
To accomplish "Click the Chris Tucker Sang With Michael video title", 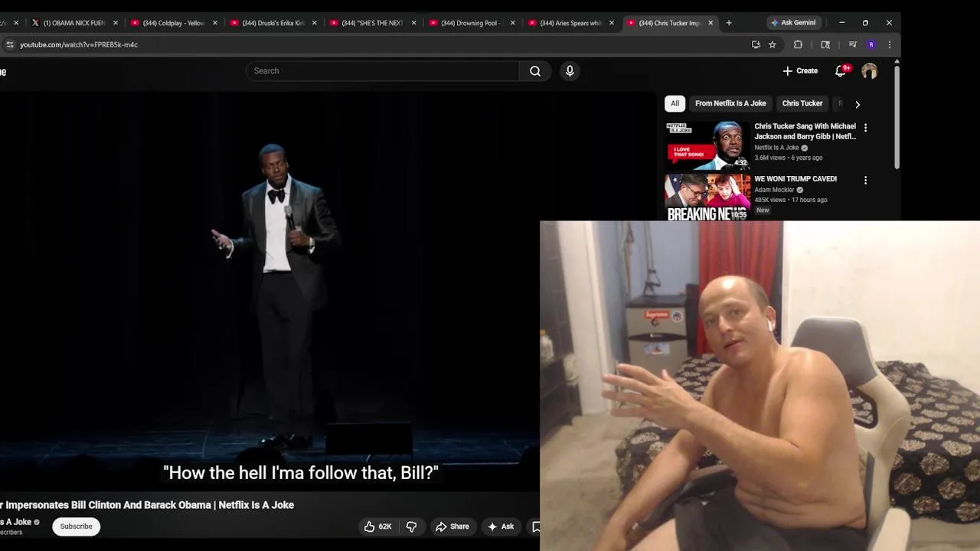I will click(x=805, y=132).
